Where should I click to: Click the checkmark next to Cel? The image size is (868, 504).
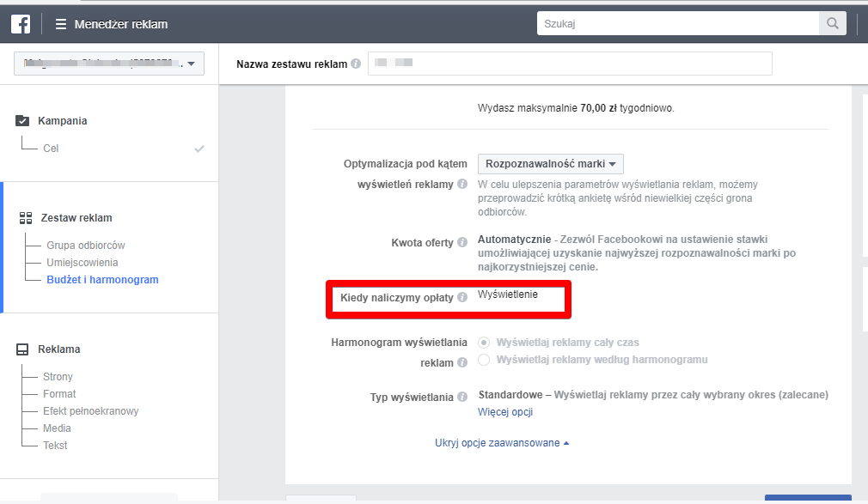point(199,149)
